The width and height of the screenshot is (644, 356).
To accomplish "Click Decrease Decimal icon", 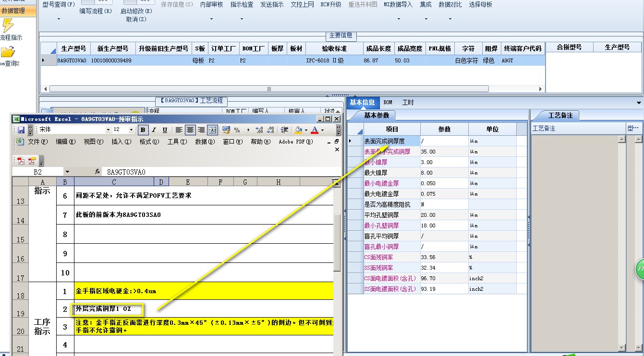I will click(271, 130).
